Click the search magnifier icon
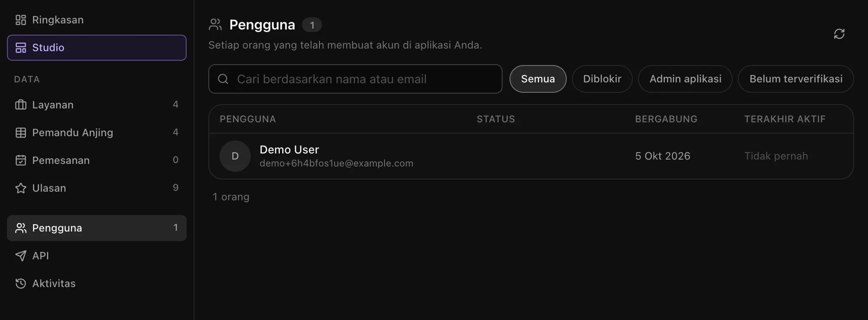This screenshot has width=868, height=320. tap(223, 79)
